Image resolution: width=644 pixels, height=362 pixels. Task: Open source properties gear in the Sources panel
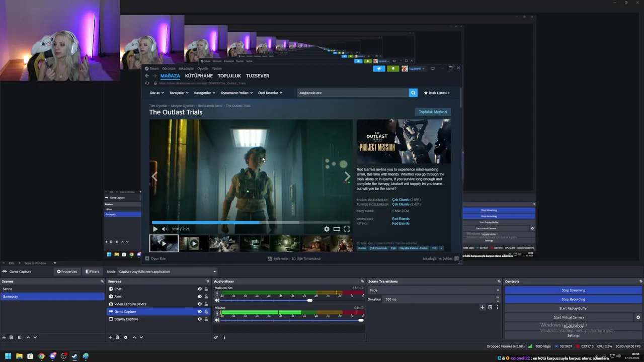pyautogui.click(x=126, y=337)
